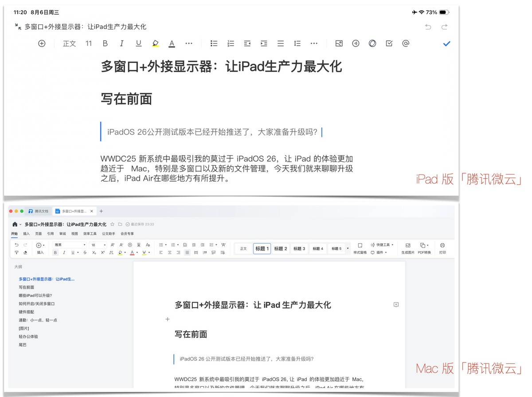Insert numbered list from iPad toolbar
Image resolution: width=532 pixels, height=397 pixels.
pos(231,43)
